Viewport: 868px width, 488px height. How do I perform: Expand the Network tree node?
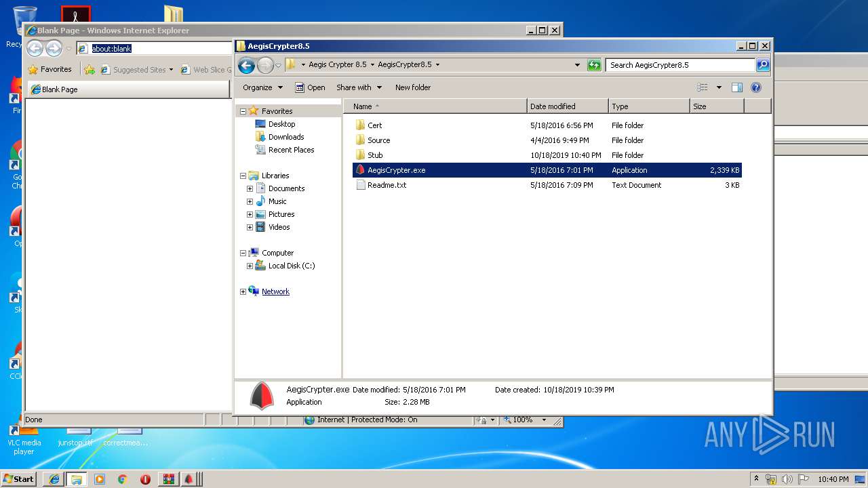coord(243,291)
